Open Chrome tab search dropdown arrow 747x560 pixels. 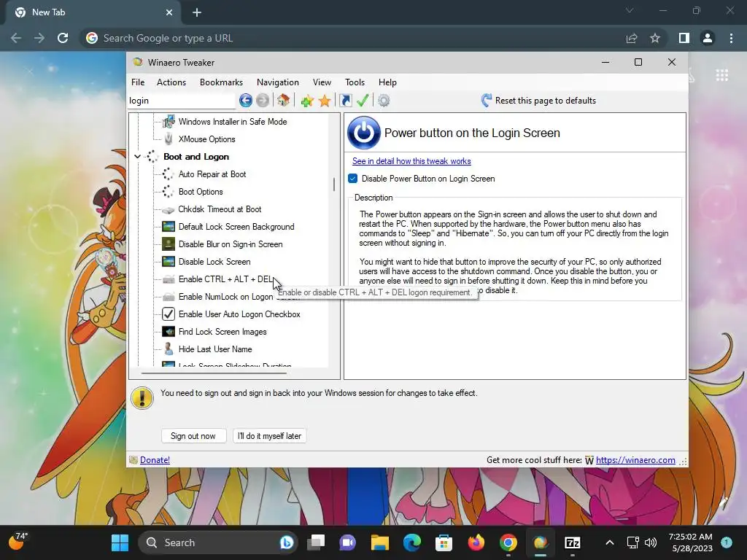630,10
